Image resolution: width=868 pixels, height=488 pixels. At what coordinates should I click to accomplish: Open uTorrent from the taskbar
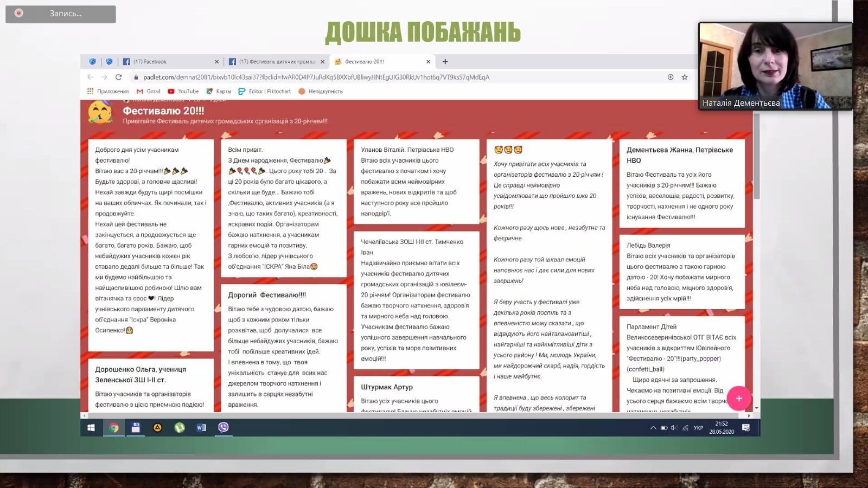point(180,427)
